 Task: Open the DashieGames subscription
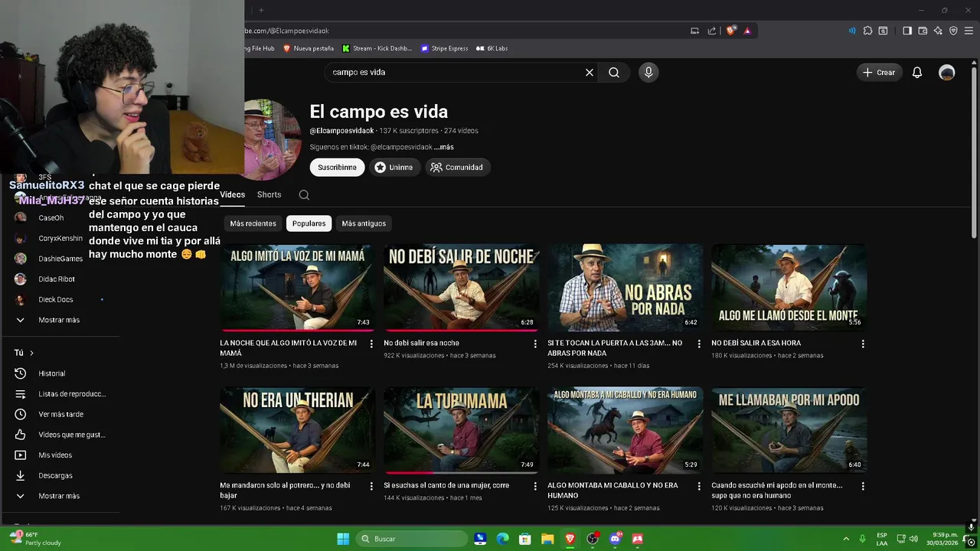coord(60,259)
